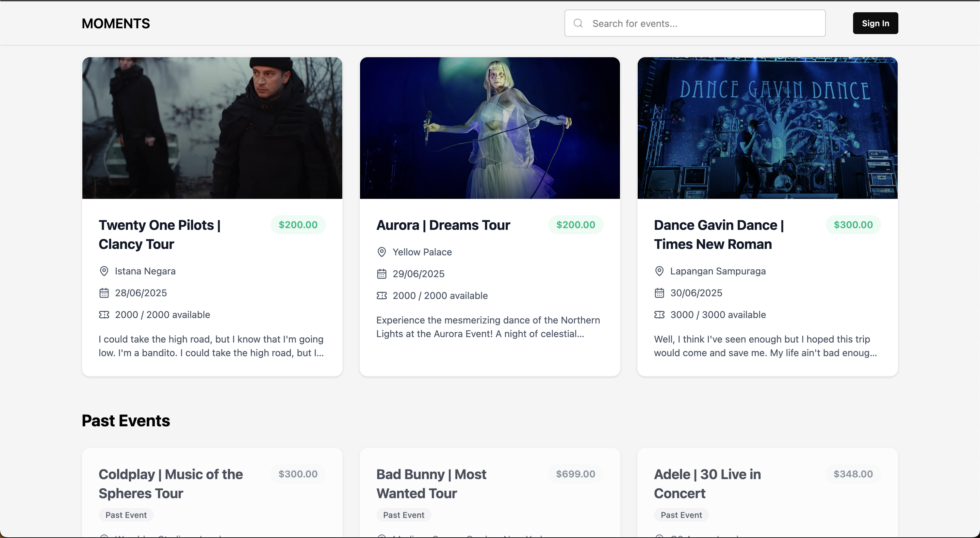Click Past Event tag under Bad Bunny
980x538 pixels.
pos(404,515)
